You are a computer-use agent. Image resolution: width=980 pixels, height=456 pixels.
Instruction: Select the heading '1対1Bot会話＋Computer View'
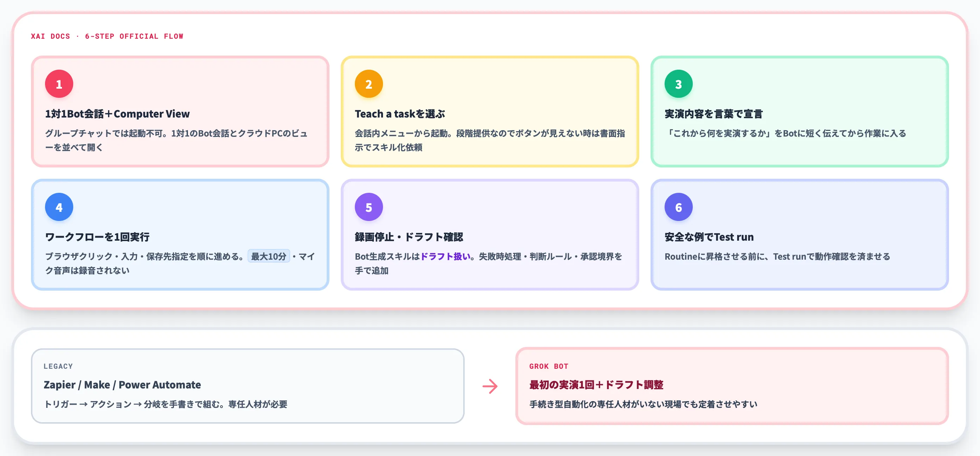coord(117,114)
